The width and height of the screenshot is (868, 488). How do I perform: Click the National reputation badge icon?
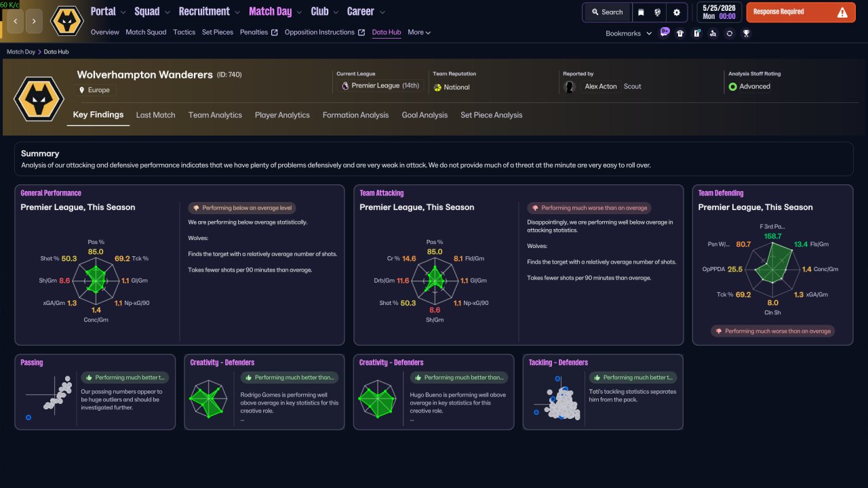click(x=437, y=87)
